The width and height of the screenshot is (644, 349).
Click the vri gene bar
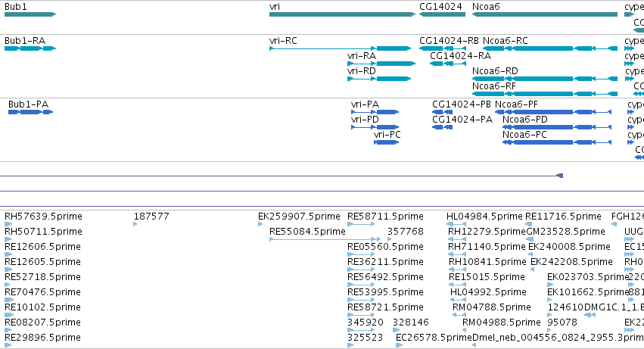pos(342,14)
